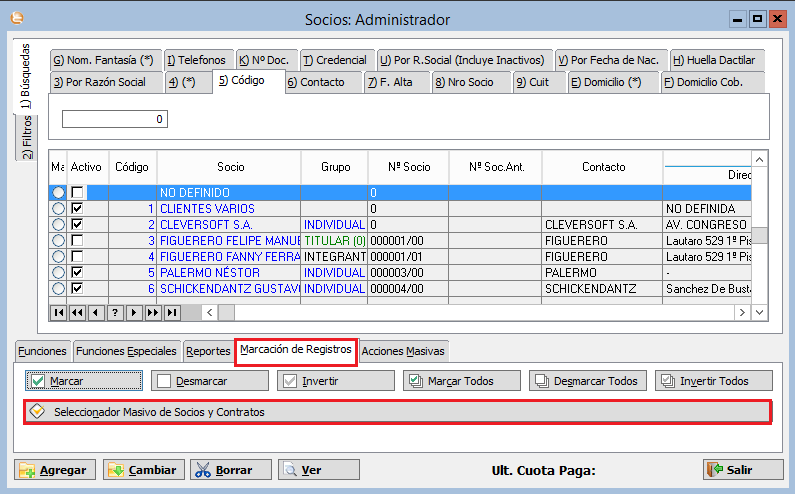Toggle Activo checkbox for CLEVERSOFT S.A.
The image size is (795, 494).
[x=77, y=225]
